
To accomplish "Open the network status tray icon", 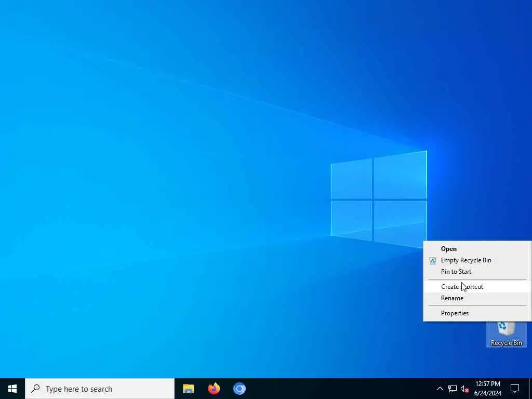I will [x=453, y=389].
